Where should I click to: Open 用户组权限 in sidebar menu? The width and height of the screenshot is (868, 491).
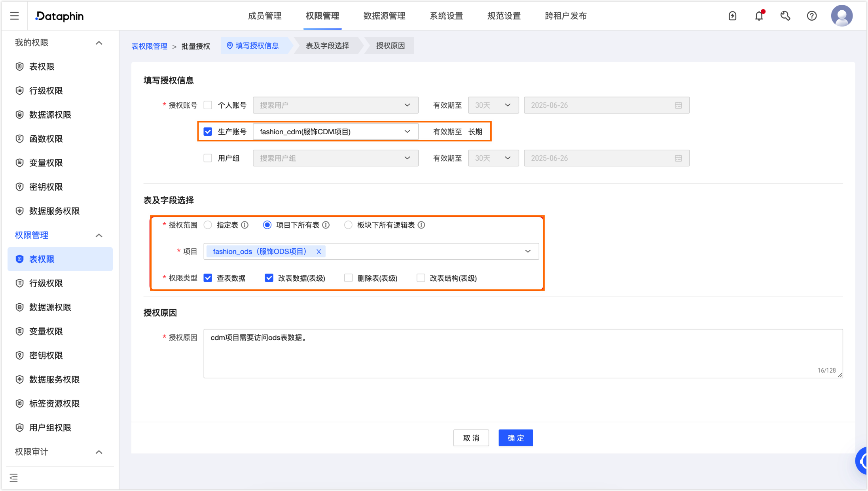pyautogui.click(x=50, y=428)
